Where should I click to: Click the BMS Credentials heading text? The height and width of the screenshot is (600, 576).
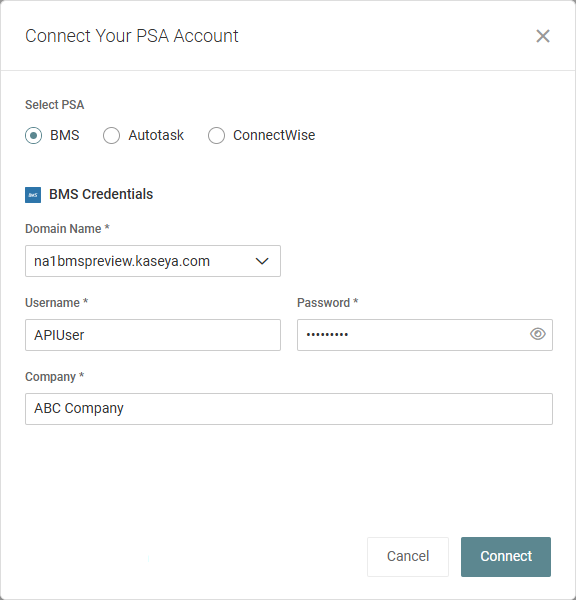click(x=101, y=194)
